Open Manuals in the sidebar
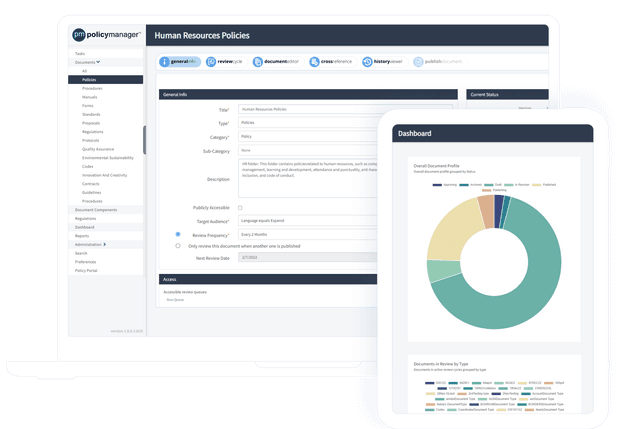 (x=89, y=97)
